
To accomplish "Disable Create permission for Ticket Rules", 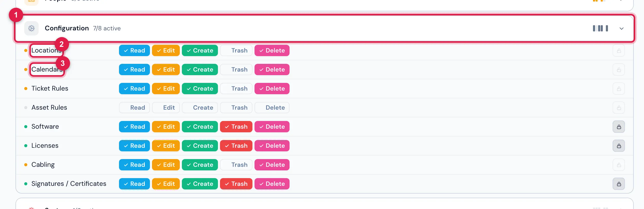I will 200,89.
